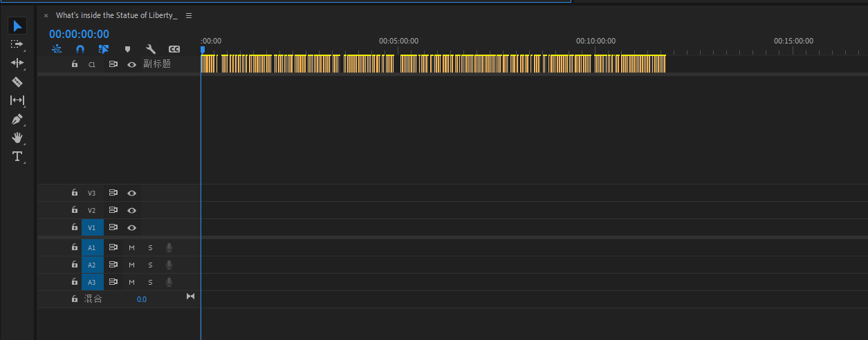The width and height of the screenshot is (868, 340).
Task: Open the sequence panel menu
Action: click(189, 15)
